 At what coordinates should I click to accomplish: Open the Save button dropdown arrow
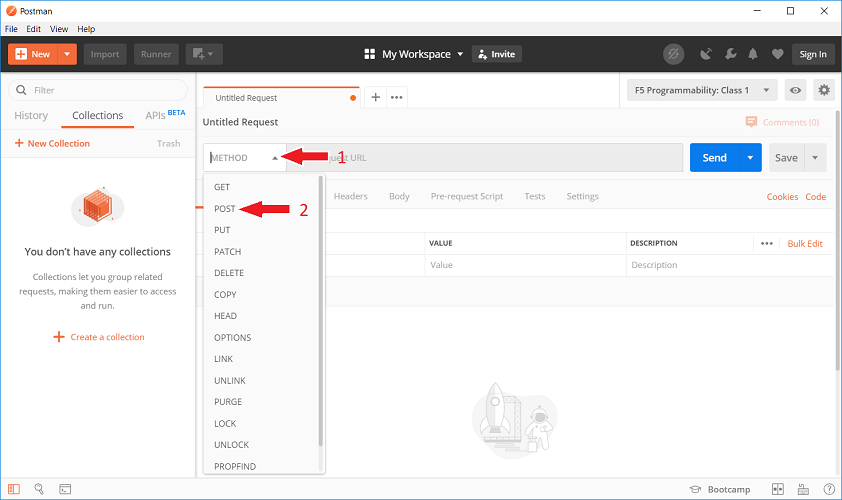tap(815, 158)
